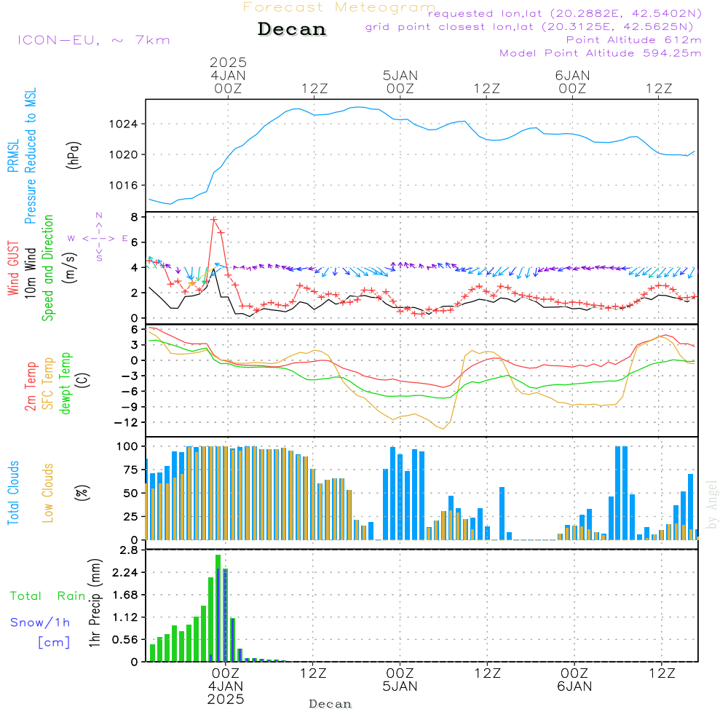Viewport: 728px width, 728px height.
Task: Click the green "Total Rain" legend label
Action: coord(48,596)
